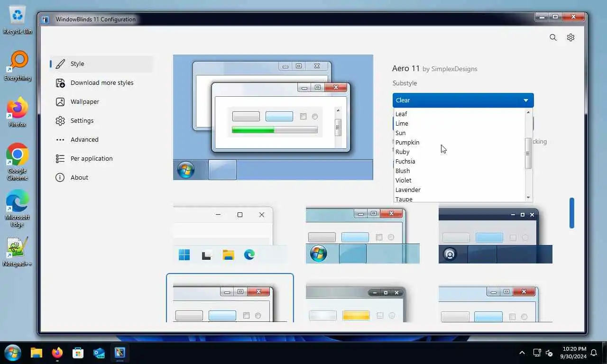Choose Leaf substyle from list
The image size is (607, 364).
point(459,114)
